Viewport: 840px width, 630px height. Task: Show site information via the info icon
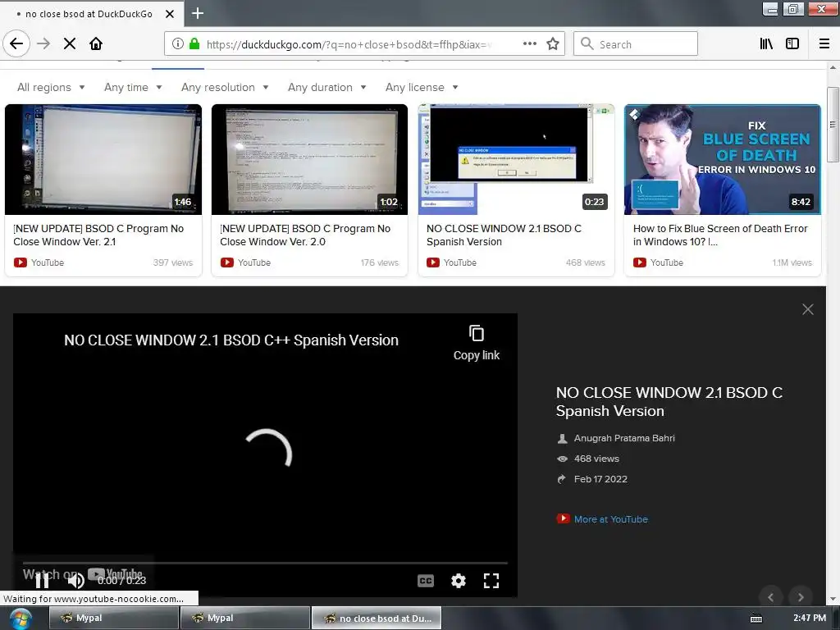tap(178, 44)
